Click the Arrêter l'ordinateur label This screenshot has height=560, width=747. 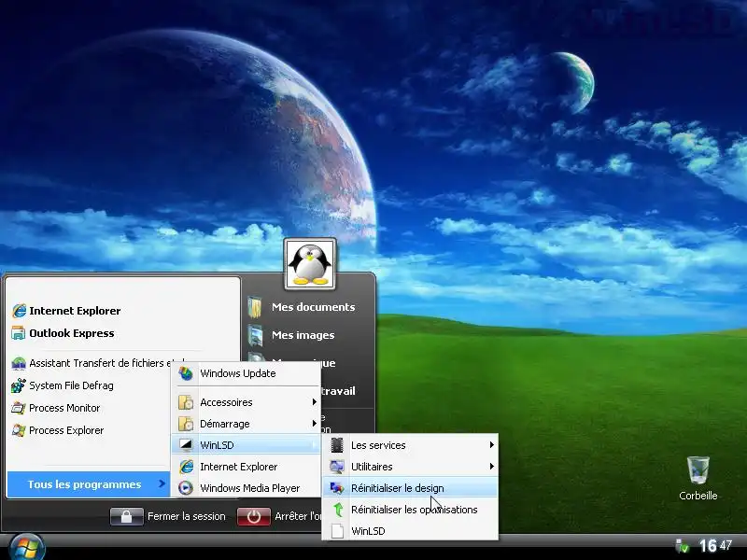(x=298, y=516)
